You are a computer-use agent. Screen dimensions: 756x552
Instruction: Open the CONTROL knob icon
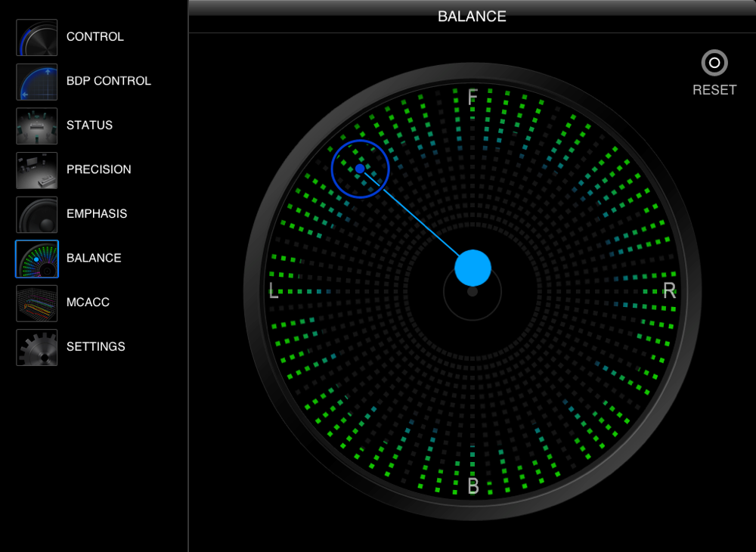point(36,37)
